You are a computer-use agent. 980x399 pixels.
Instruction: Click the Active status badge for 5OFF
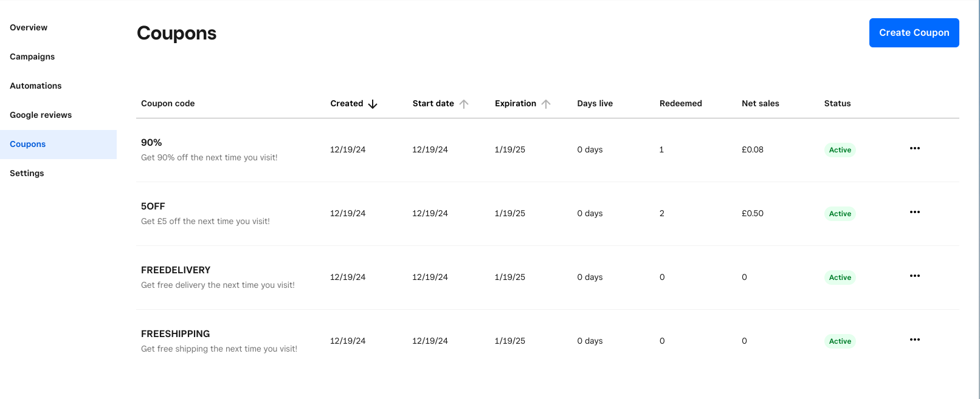coord(840,214)
